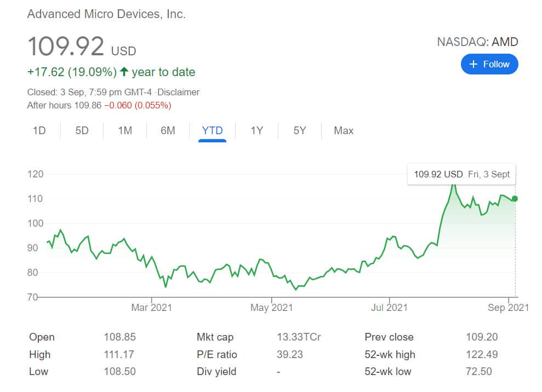Switch chart to 6M range
Viewport: 542px width, 392px height.
click(168, 130)
